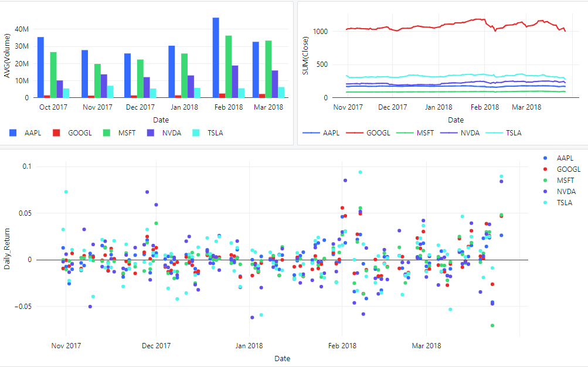Toggle MSFT points in Daily_Return scatter legend

[559, 181]
